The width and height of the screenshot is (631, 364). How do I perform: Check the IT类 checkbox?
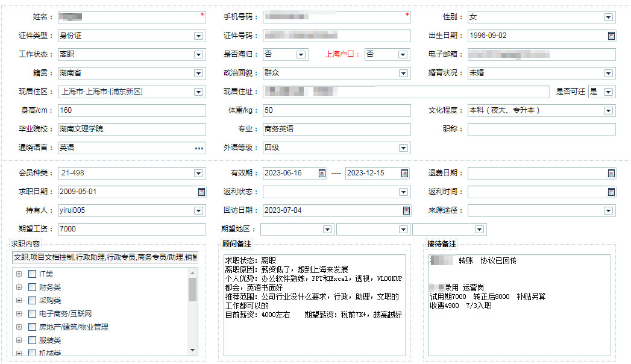pyautogui.click(x=32, y=274)
